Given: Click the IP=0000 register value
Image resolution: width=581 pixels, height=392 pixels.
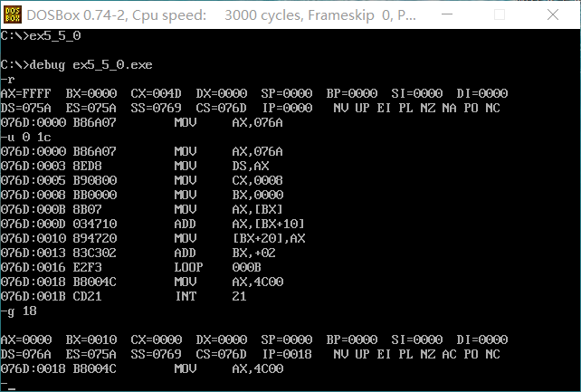Looking at the screenshot, I should (288, 108).
